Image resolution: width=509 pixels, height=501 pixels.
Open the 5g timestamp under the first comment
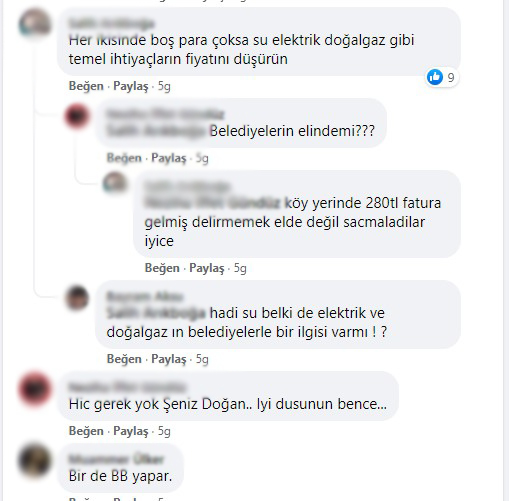pos(164,86)
